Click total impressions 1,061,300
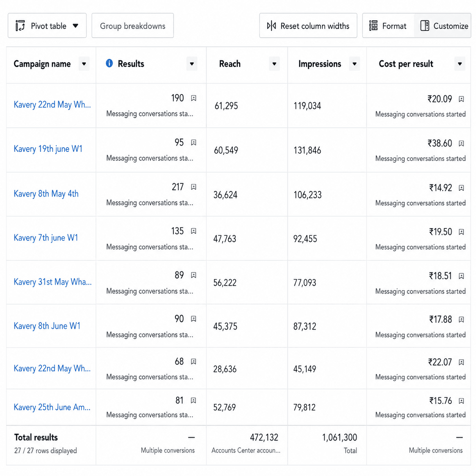 [340, 437]
